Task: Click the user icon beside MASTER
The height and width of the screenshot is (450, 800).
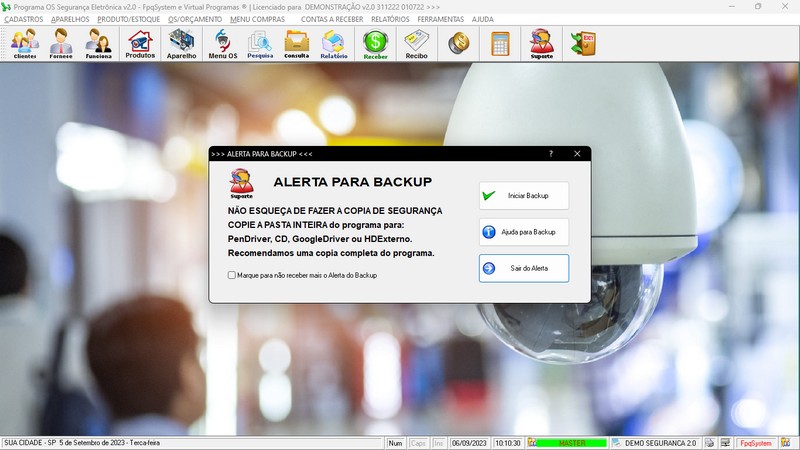Action: [532, 443]
